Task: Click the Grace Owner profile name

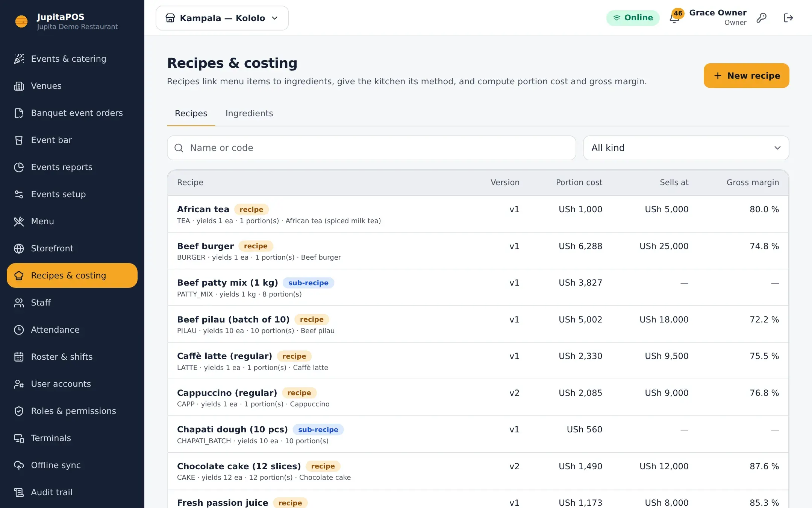Action: pos(718,13)
